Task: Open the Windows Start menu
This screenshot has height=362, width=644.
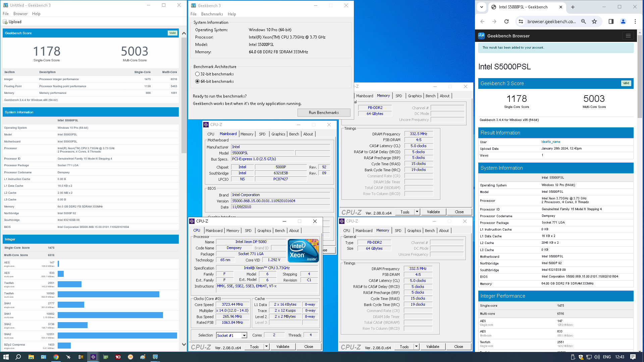Action: point(6,357)
